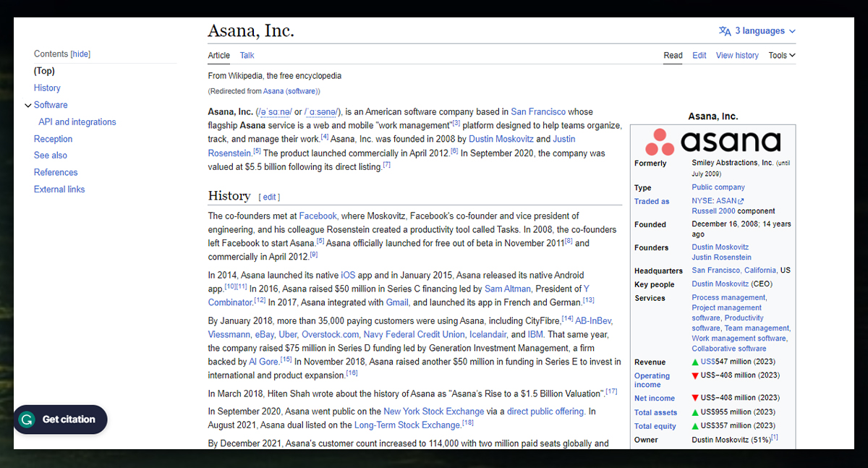This screenshot has height=468, width=868.
Task: Switch to the Article tab
Action: coord(219,55)
